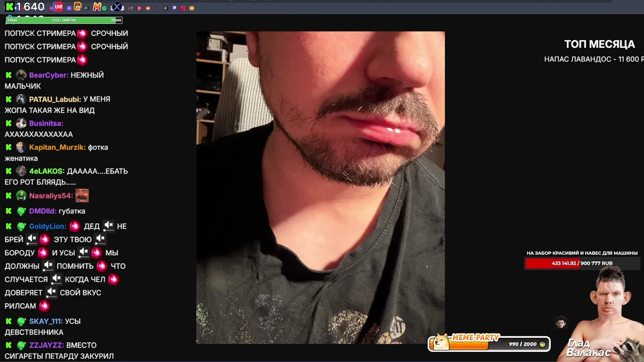Image resolution: width=644 pixels, height=362 pixels.
Task: Click the green heart badge beside SKAY_111
Action: (21, 321)
